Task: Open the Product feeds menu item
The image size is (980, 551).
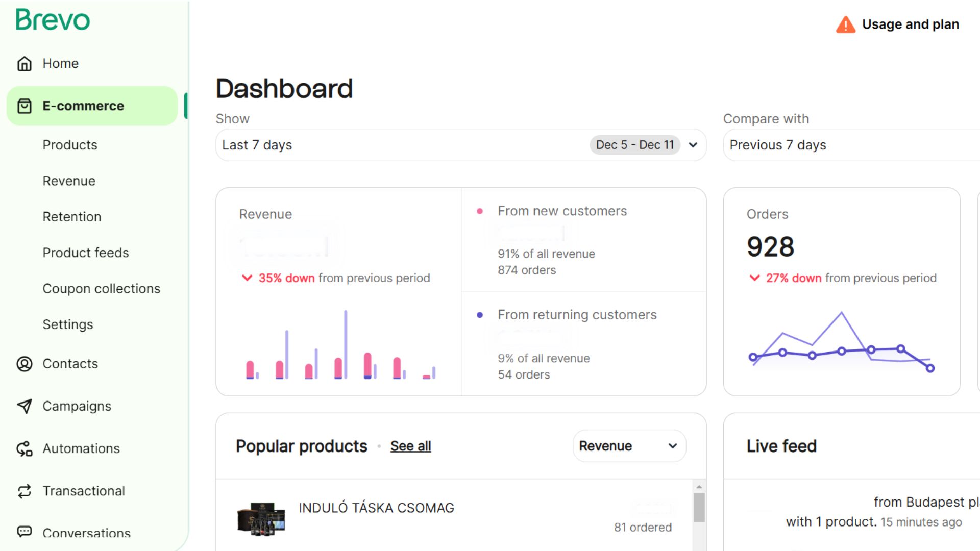Action: coord(86,253)
